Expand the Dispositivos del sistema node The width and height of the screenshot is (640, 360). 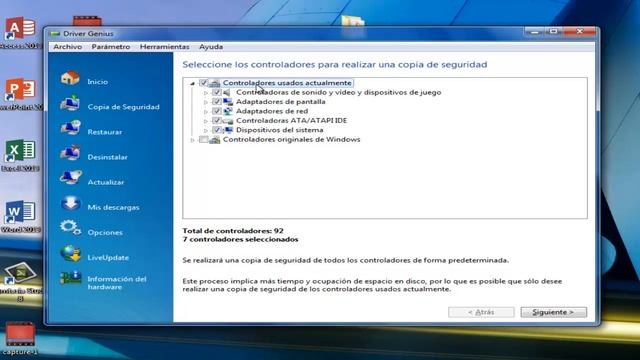point(206,130)
